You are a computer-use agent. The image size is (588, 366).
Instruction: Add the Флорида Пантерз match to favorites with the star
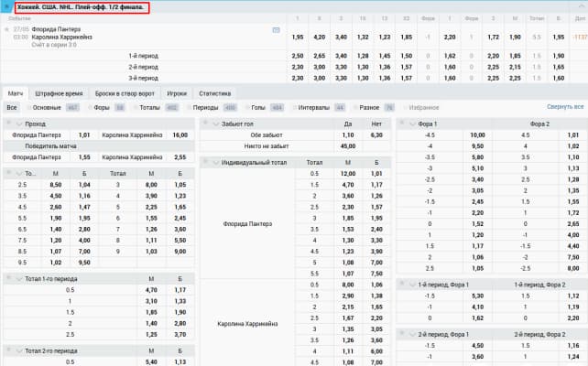pyautogui.click(x=6, y=29)
